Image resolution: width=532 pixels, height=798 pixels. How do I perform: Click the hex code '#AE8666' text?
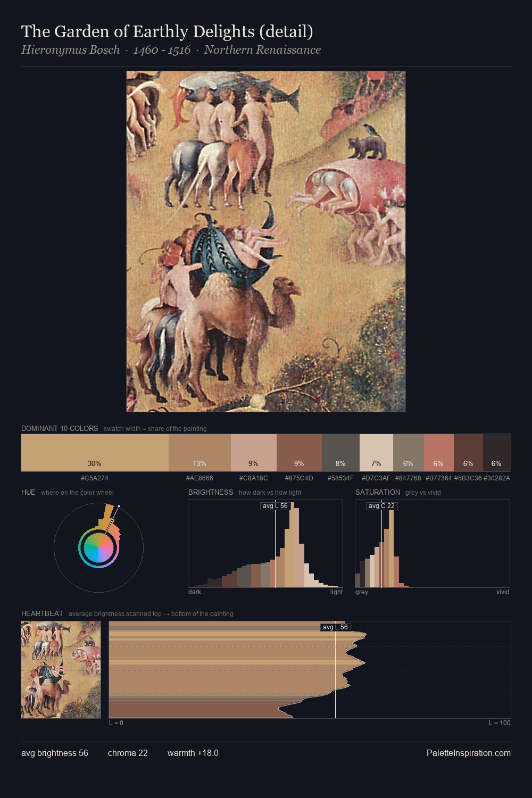tap(199, 478)
